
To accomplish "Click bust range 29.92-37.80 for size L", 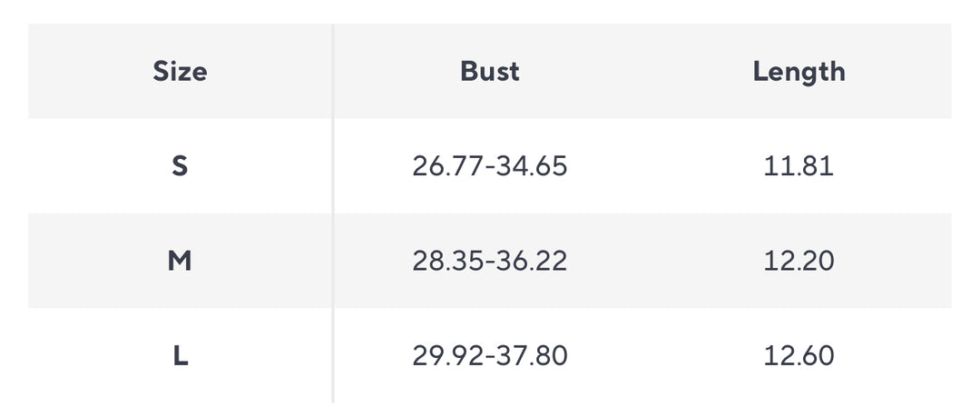I will point(490,356).
